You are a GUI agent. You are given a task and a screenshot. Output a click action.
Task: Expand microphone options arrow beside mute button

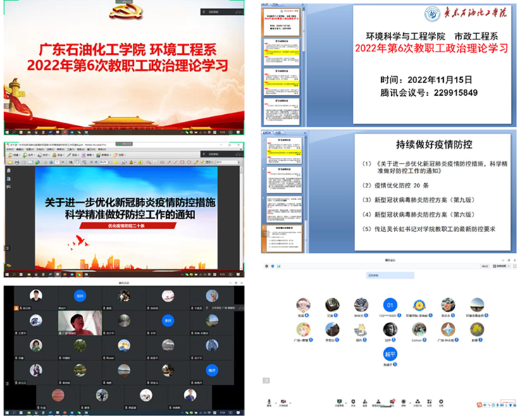[276, 402]
